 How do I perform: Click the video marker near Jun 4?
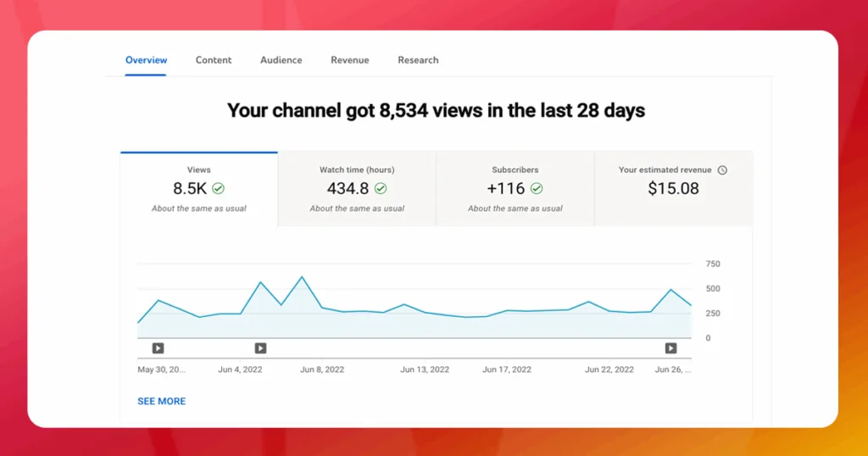point(261,348)
